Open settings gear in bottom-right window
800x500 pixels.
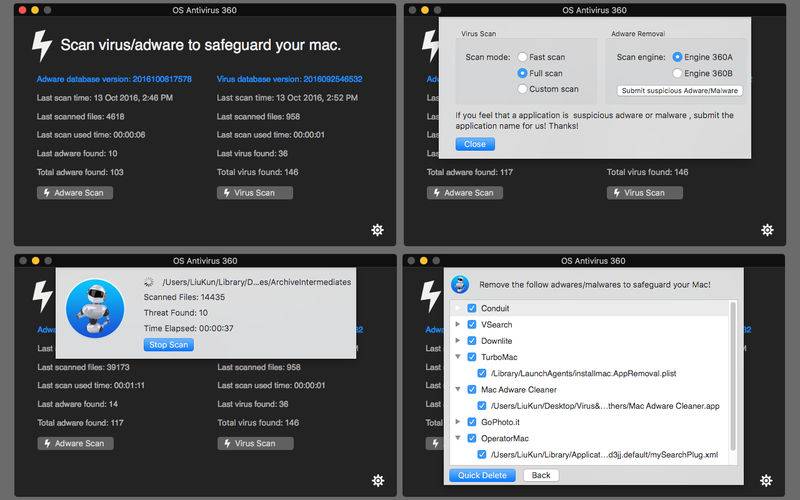coord(766,481)
